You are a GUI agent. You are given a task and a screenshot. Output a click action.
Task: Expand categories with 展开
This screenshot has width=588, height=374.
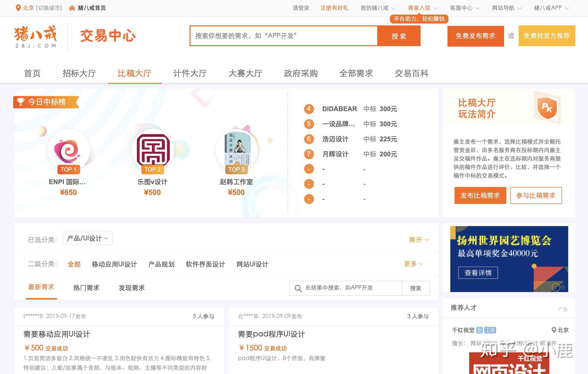[x=419, y=240]
